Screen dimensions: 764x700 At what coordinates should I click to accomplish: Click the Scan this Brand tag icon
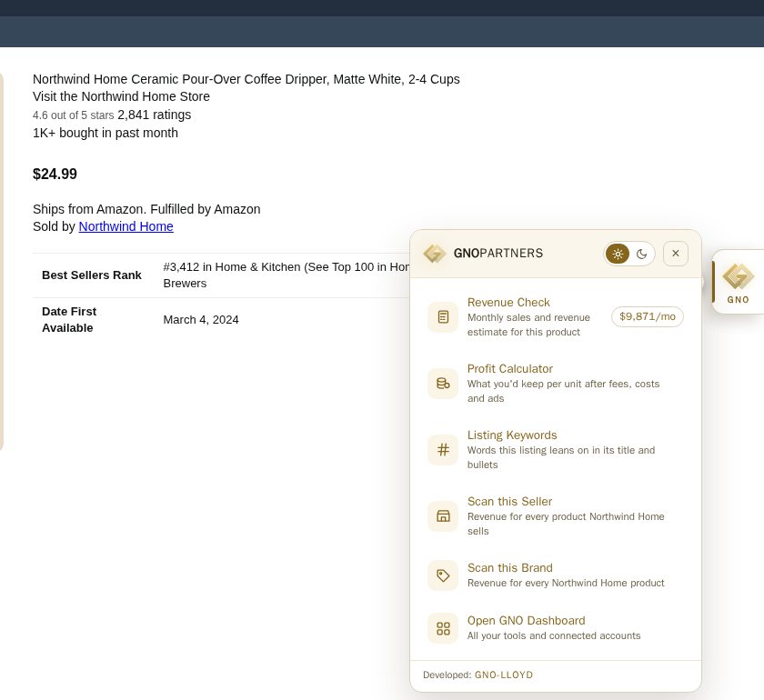click(443, 575)
